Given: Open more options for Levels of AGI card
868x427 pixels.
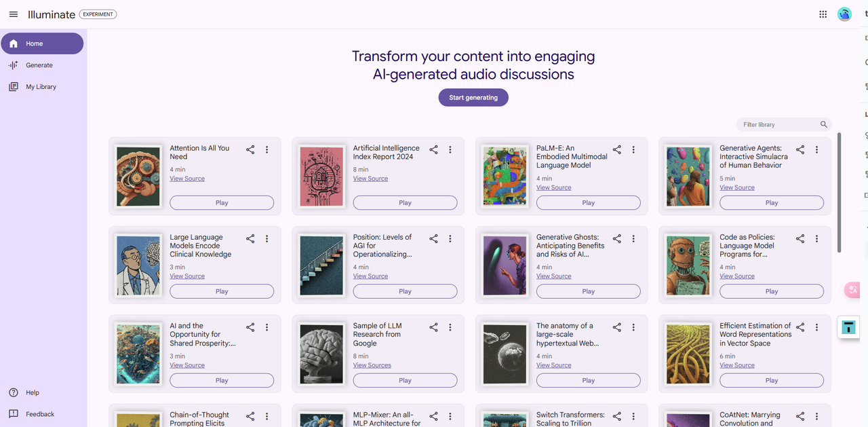Looking at the screenshot, I should coord(450,238).
